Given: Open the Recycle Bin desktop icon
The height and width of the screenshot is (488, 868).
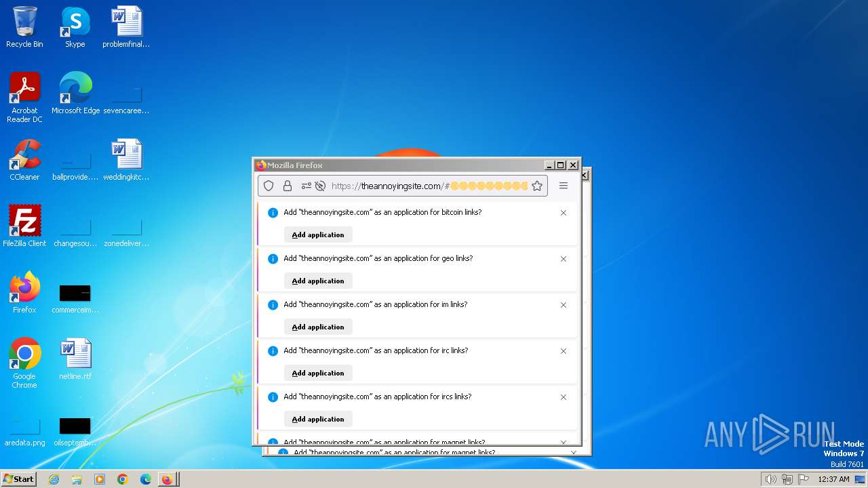Looking at the screenshot, I should click(24, 27).
